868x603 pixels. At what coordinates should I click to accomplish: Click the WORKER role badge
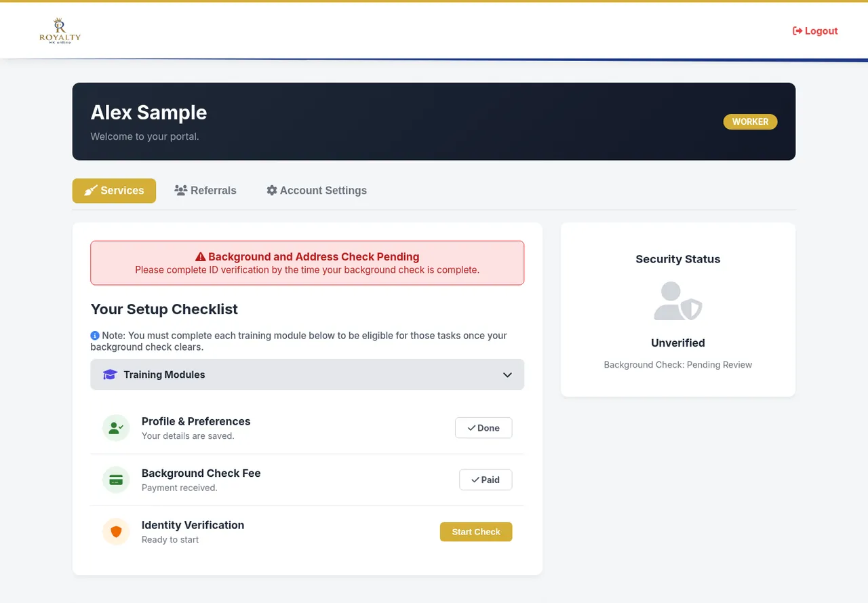(x=750, y=121)
